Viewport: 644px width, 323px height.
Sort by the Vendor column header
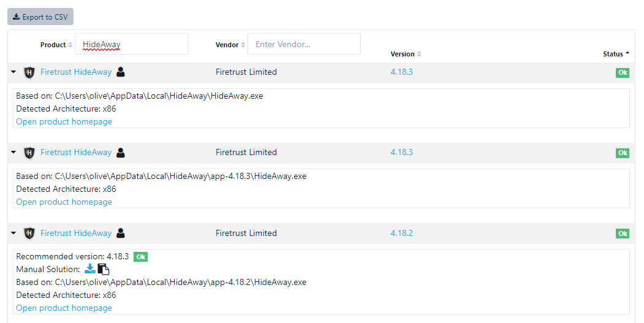(230, 45)
